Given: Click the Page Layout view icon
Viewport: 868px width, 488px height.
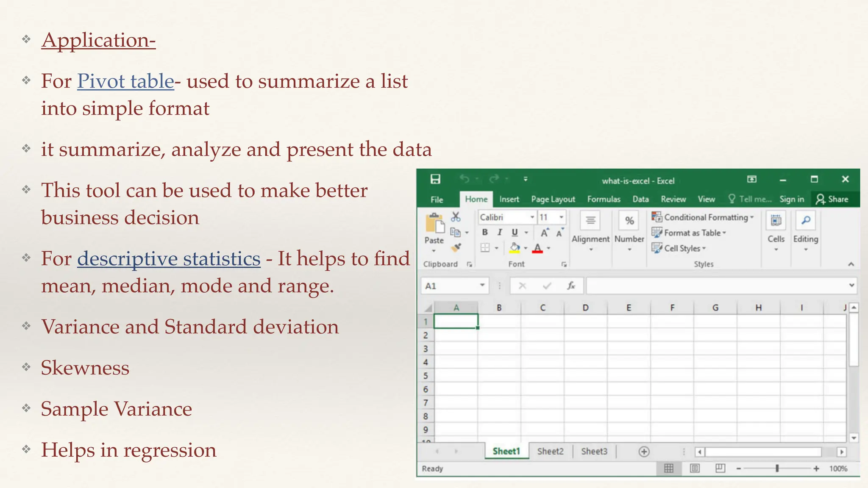Looking at the screenshot, I should coord(695,469).
